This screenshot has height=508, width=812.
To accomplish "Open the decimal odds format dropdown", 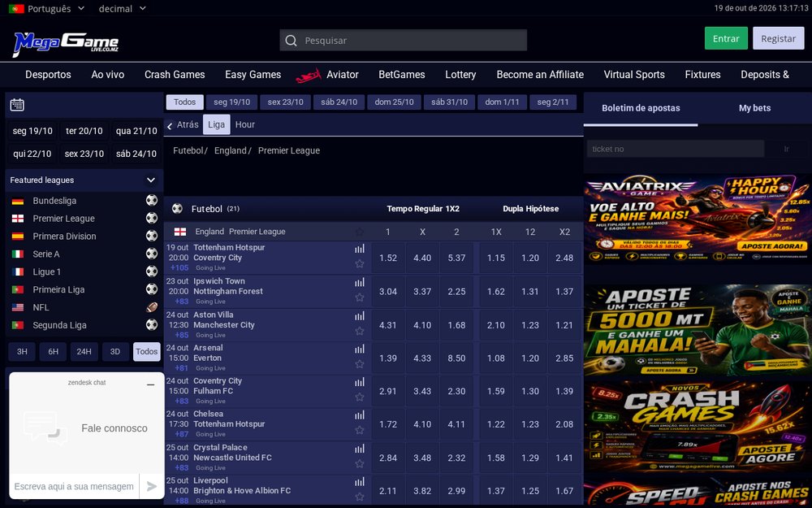I will click(123, 8).
